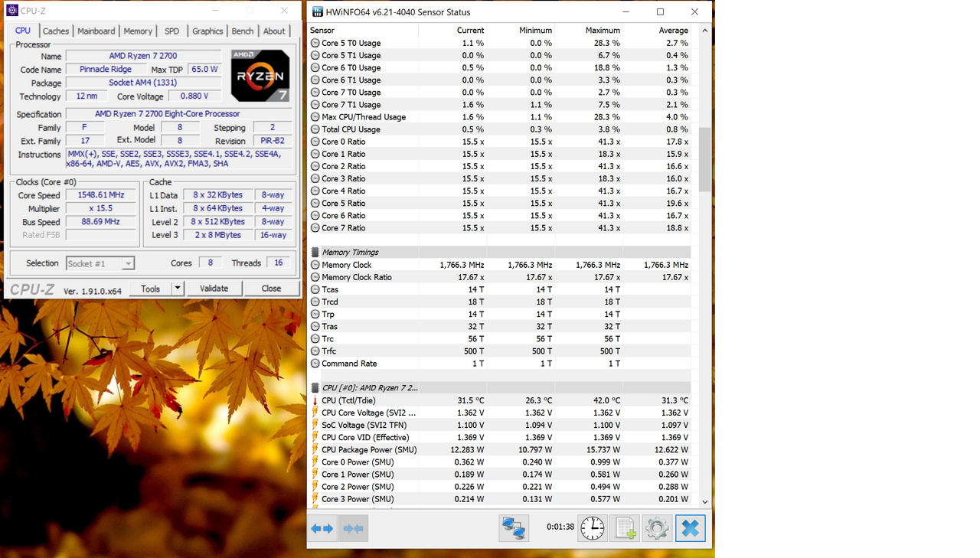
Task: Click the Tools button in CPU-Z
Action: (150, 289)
